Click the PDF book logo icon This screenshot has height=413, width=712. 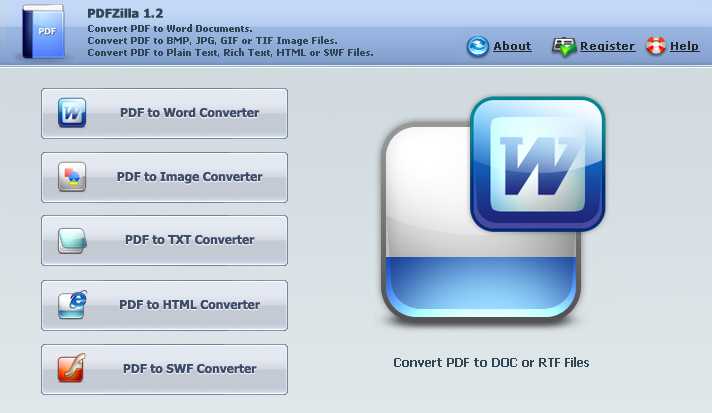point(44,32)
